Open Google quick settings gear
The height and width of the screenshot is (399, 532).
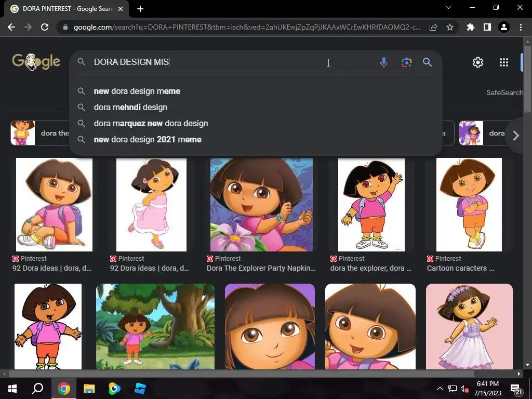(x=478, y=62)
